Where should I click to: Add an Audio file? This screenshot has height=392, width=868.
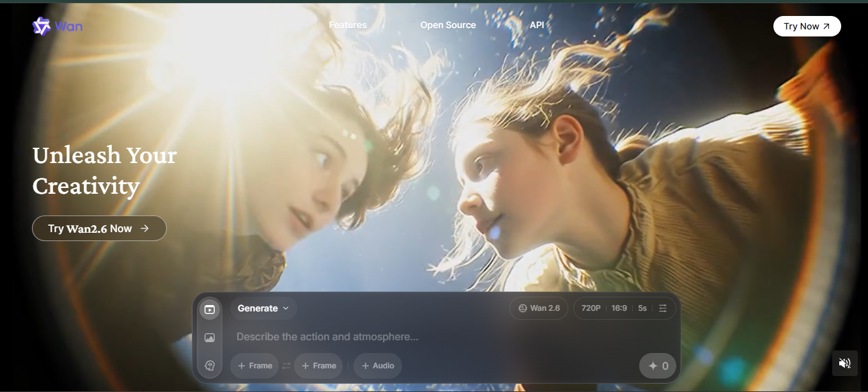click(x=378, y=366)
